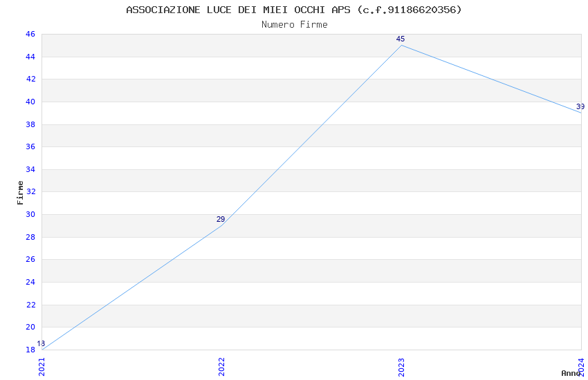588x380 pixels.
Task: Click the y-axis title Firme
Action: point(20,193)
